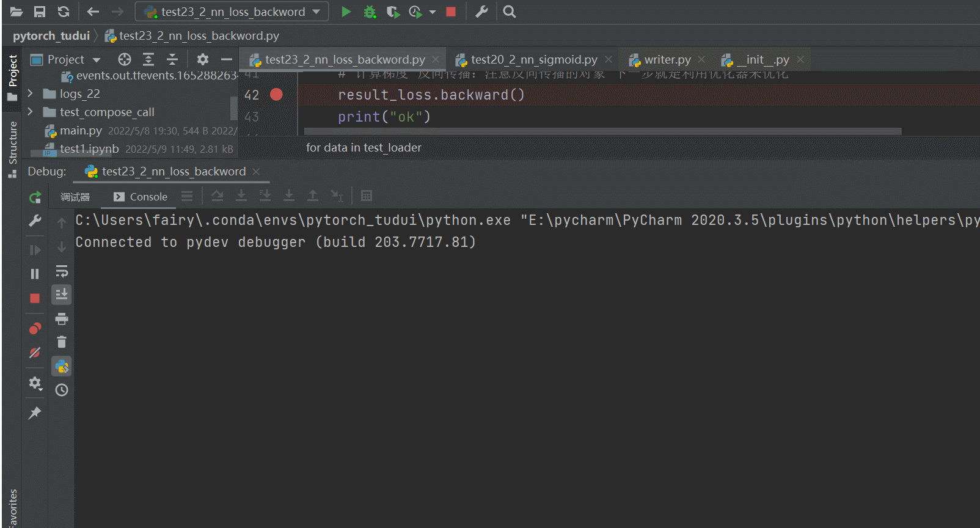Open the profiler run dropdown arrow

click(x=433, y=12)
